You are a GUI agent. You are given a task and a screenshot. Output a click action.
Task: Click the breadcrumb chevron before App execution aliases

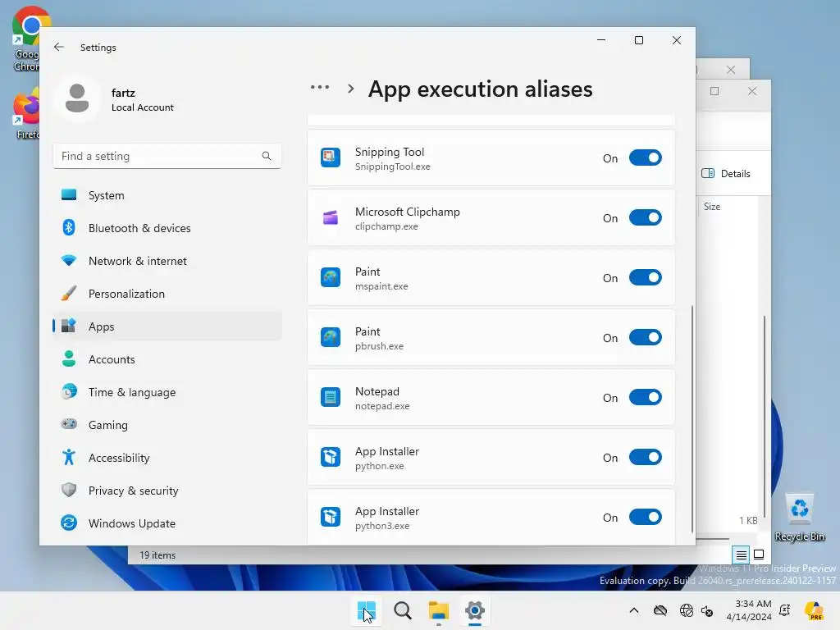tap(351, 89)
